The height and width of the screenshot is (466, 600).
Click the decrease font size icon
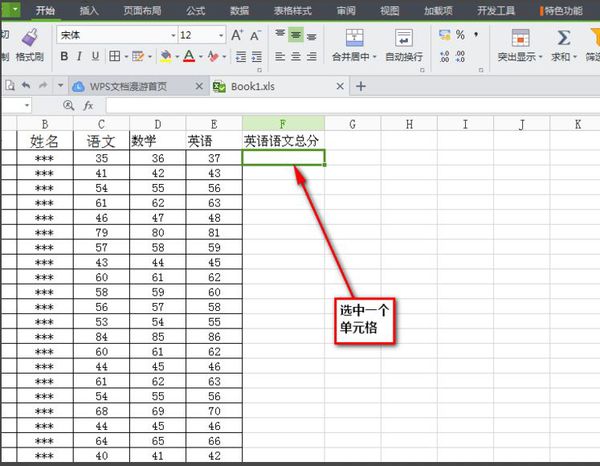tap(255, 36)
